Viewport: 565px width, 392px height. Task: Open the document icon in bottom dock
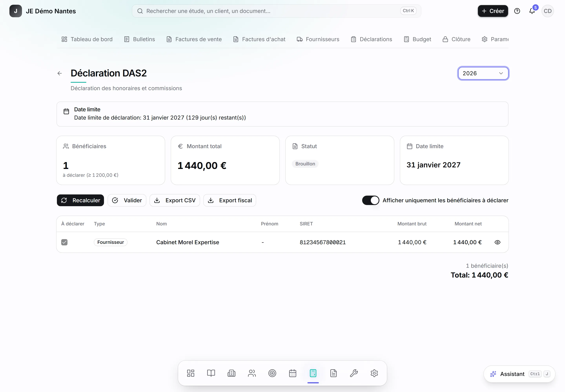pos(333,373)
